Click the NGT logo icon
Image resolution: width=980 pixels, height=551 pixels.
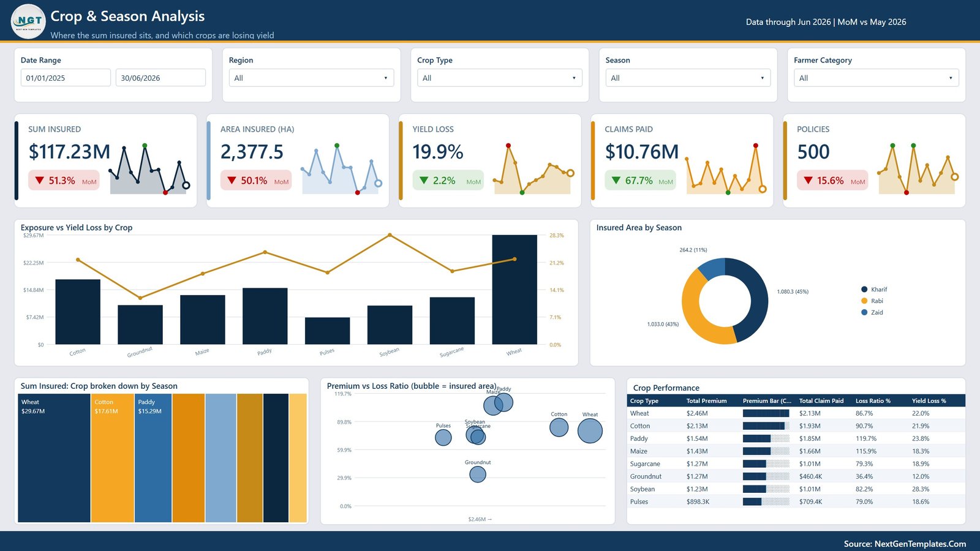(28, 21)
